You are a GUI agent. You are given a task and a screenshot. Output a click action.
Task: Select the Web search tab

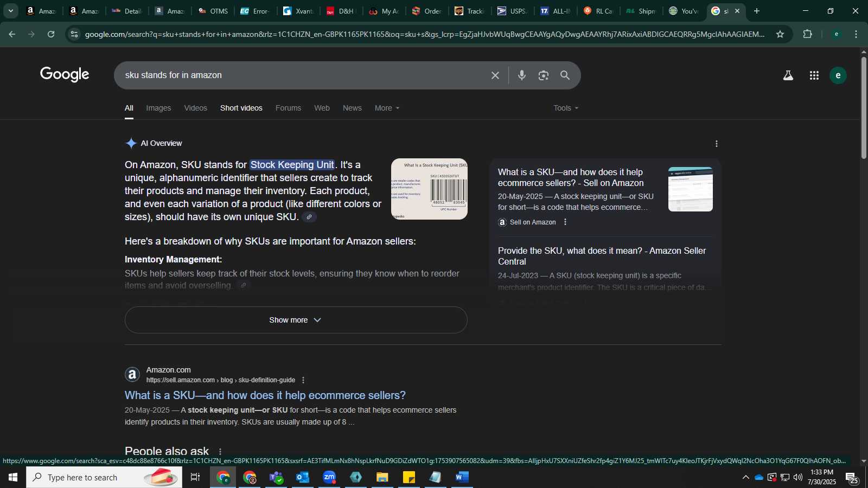click(x=322, y=108)
